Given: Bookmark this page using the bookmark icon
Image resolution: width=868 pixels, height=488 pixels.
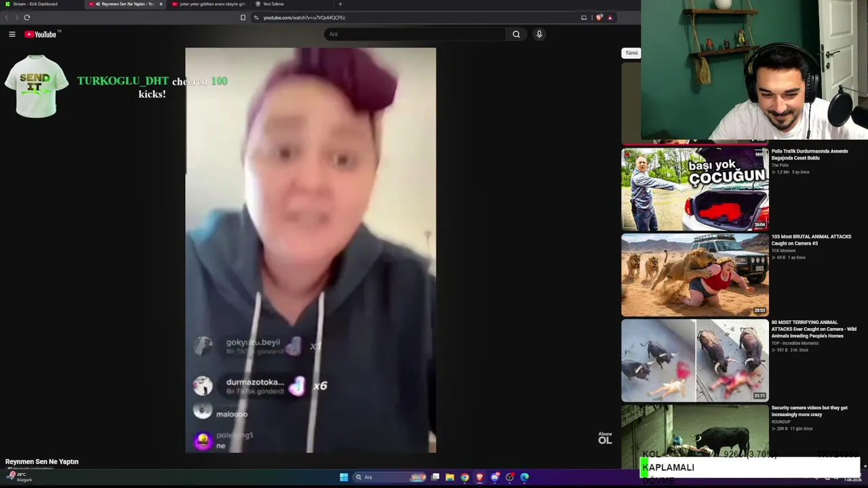Looking at the screenshot, I should 243,18.
